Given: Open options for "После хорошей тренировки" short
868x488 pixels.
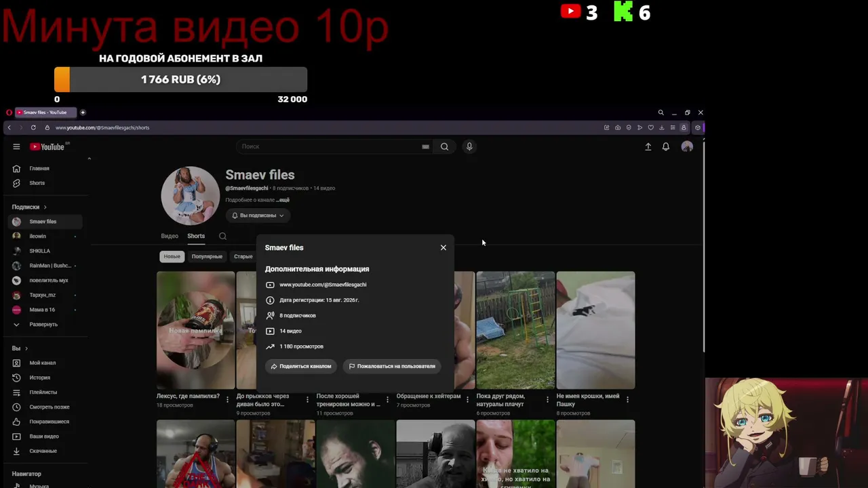Looking at the screenshot, I should click(387, 399).
